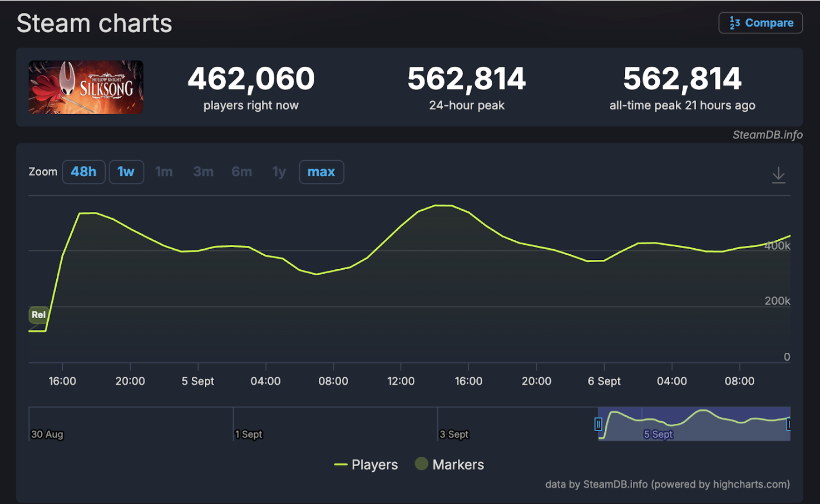Screen dimensions: 820x504
Task: Open the Hollow Knight Silksong game thumbnail
Action: [86, 87]
